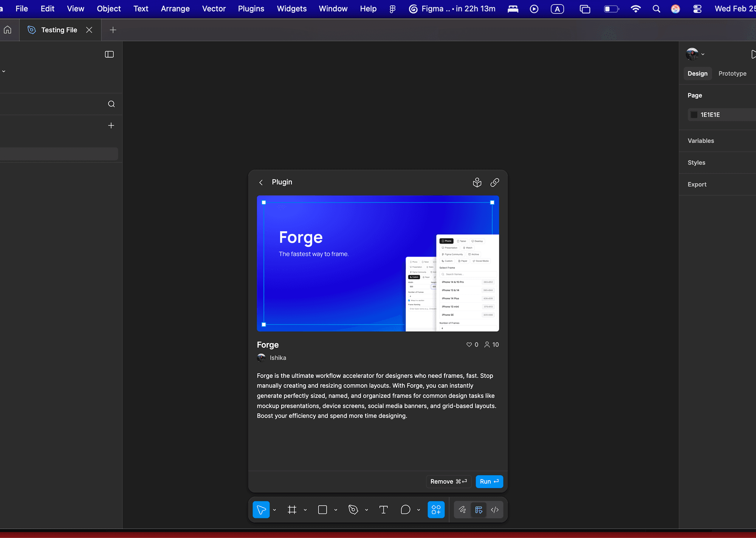Switch to Draw mode

[x=462, y=510]
